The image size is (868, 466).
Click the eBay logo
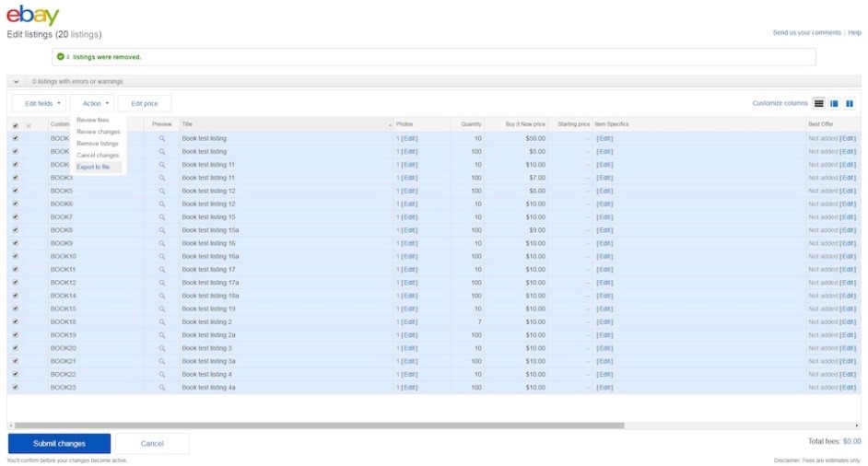click(x=32, y=16)
